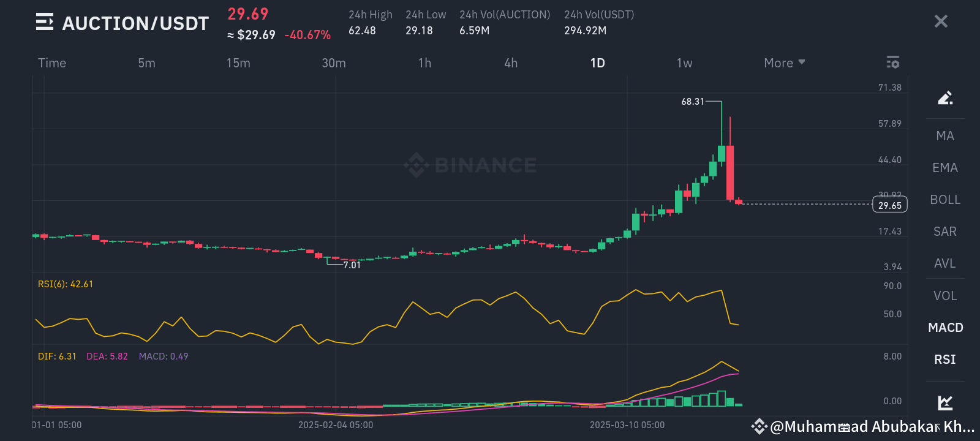980x441 pixels.
Task: Toggle the MA indicator
Action: coord(945,136)
